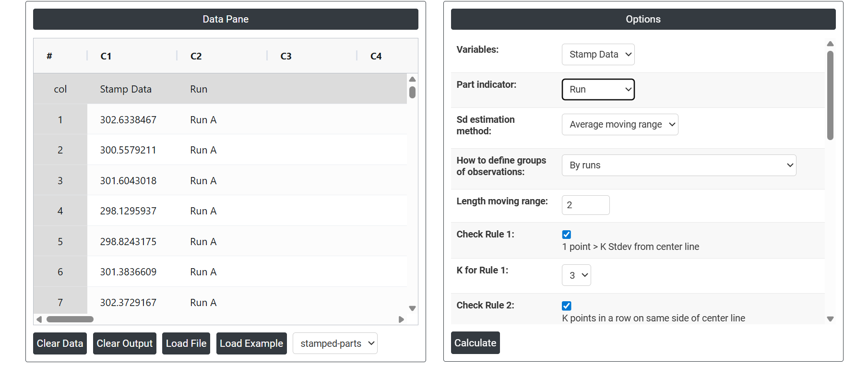
Task: Open the Variables dropdown
Action: click(x=598, y=55)
